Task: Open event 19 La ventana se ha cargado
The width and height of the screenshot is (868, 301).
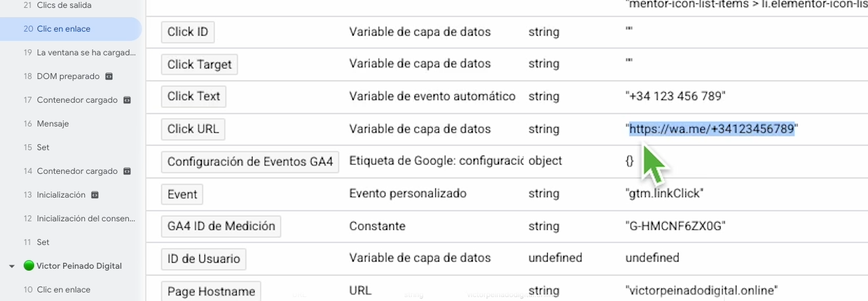Action: 85,53
